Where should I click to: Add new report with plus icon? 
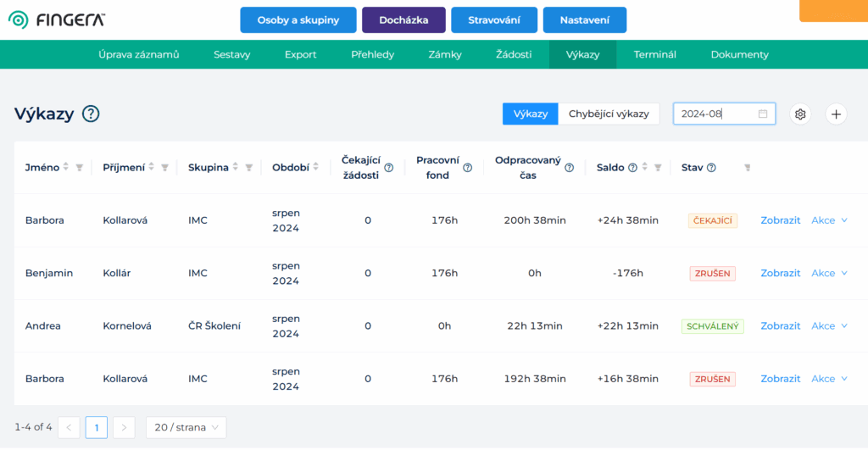coord(836,114)
